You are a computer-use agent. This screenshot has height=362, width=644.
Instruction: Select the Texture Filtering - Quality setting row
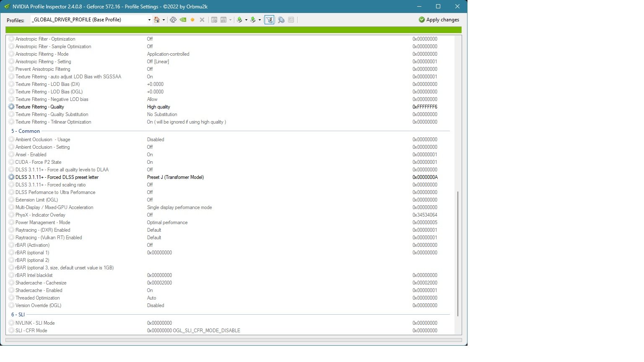tap(230, 107)
